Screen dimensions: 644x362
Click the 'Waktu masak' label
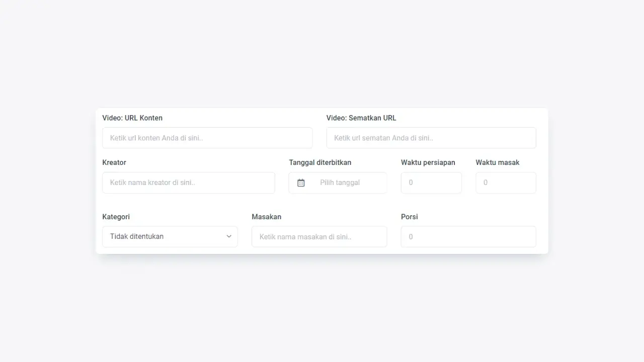(x=497, y=162)
